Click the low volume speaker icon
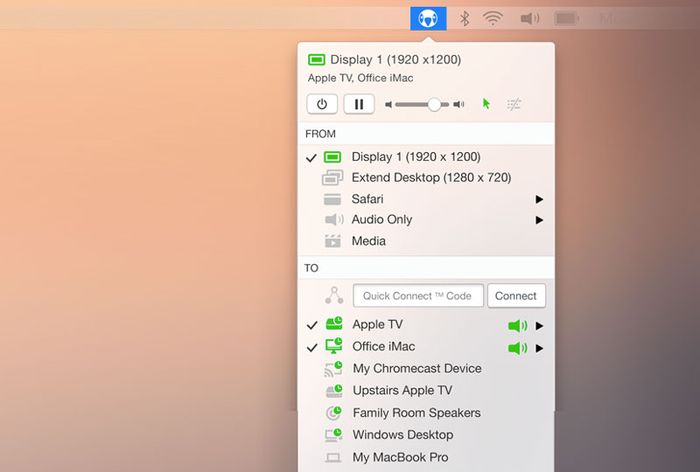 pyautogui.click(x=388, y=104)
